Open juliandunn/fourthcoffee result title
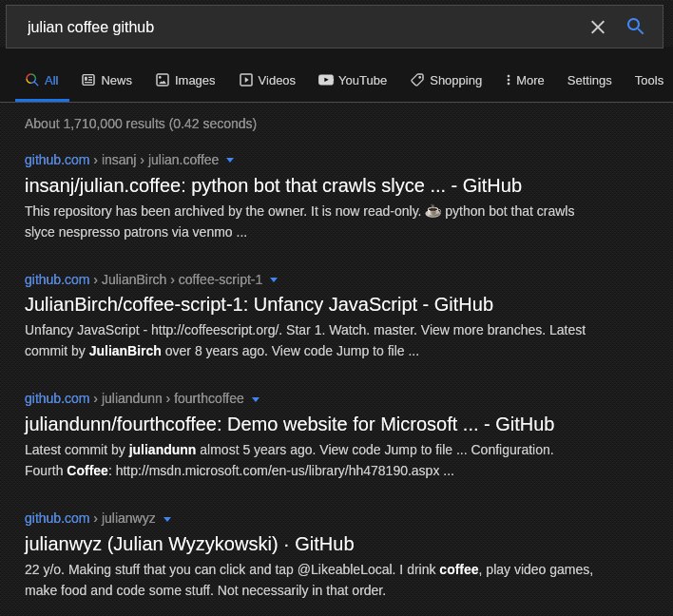This screenshot has height=616, width=673. 289,424
